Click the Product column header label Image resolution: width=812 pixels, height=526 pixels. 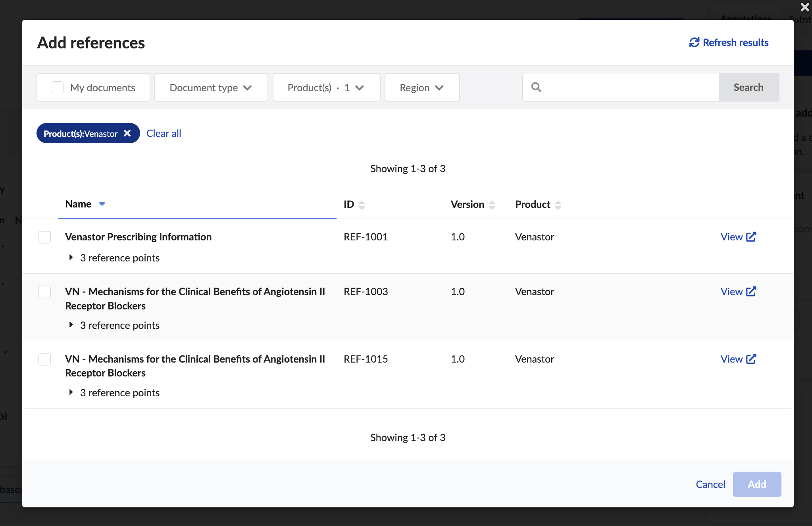[x=533, y=204]
